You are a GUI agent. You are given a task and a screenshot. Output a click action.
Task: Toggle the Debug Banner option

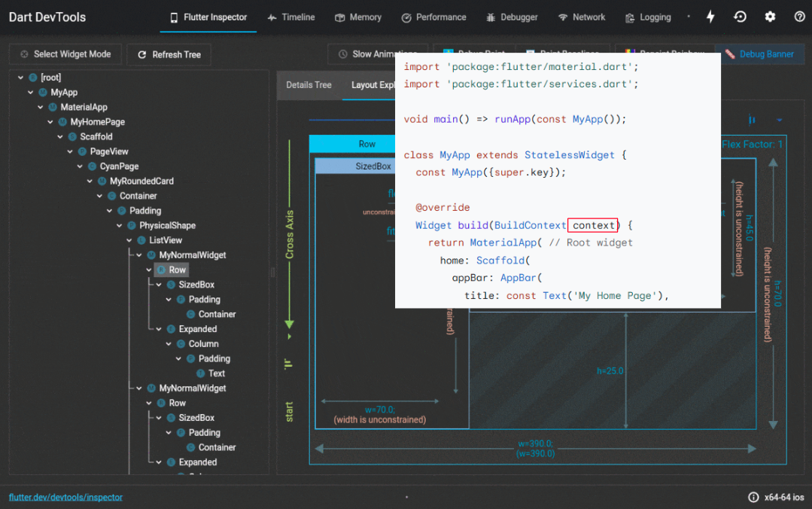[760, 54]
